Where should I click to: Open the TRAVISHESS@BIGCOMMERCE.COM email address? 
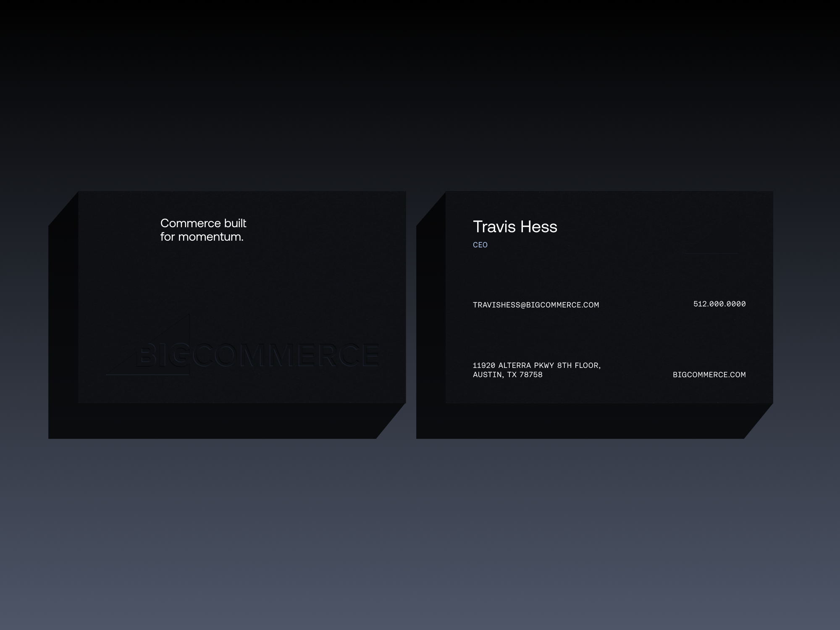point(536,305)
